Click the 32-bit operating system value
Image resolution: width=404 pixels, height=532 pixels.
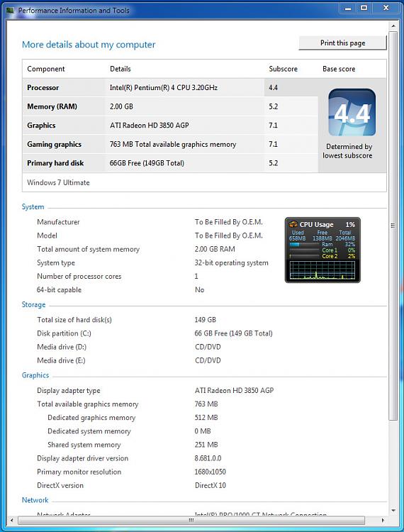[x=232, y=262]
